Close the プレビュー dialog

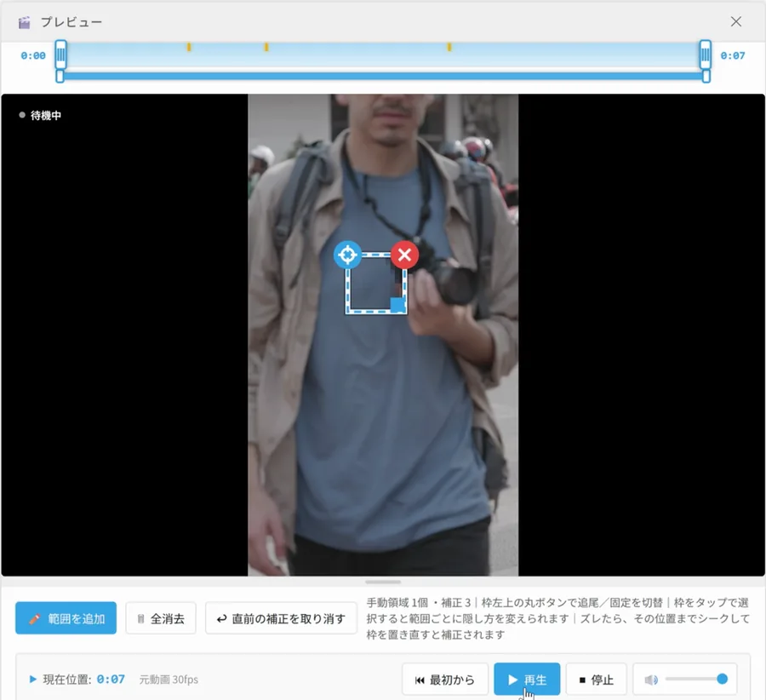coord(735,21)
